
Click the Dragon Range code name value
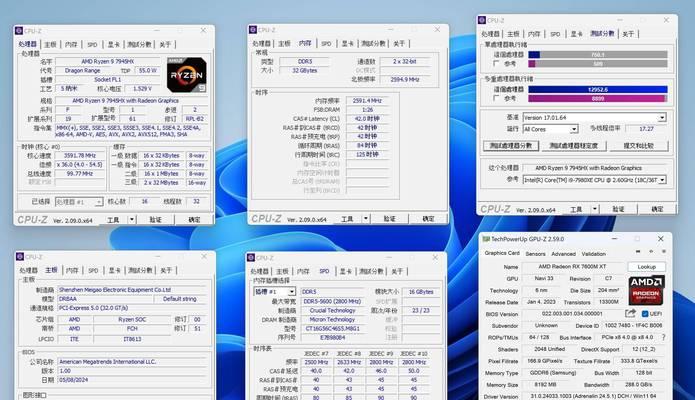(82, 71)
